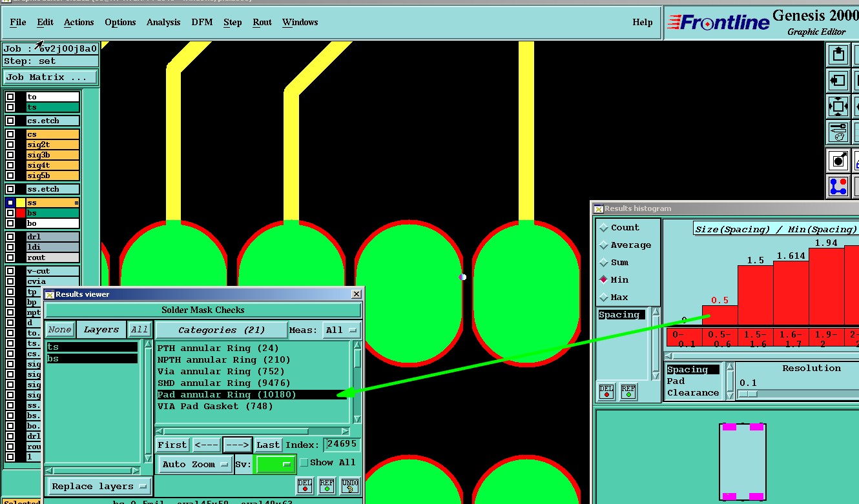The image size is (859, 504).
Task: Click the DEL icon in Results viewer
Action: (x=305, y=485)
